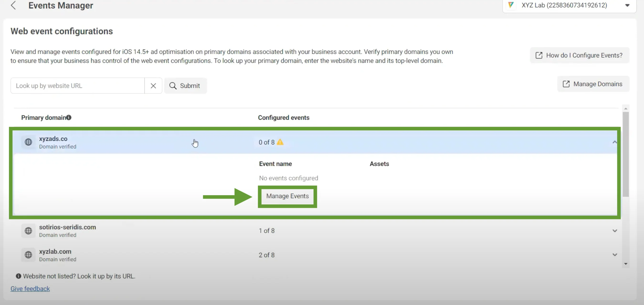Expand the xyzlab.com domain row
This screenshot has width=644, height=305.
(x=614, y=255)
